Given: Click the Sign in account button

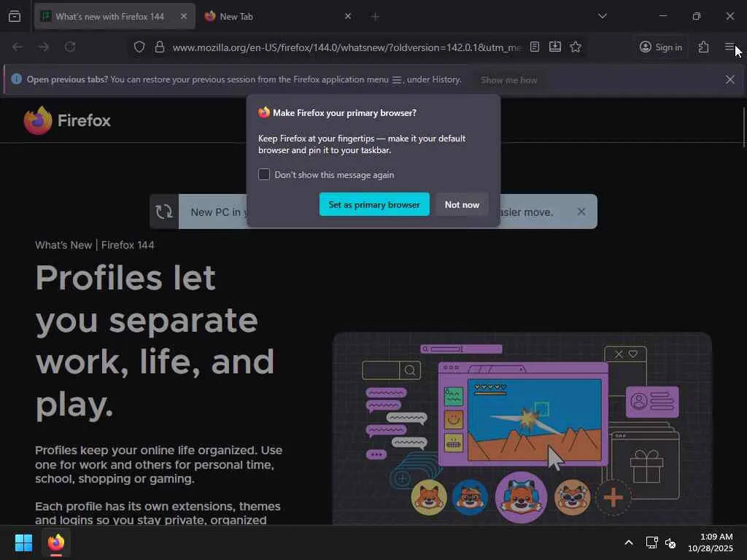Looking at the screenshot, I should coord(661,47).
